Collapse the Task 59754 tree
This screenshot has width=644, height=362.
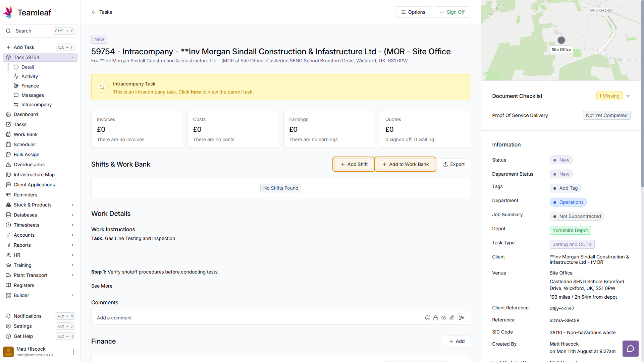(72, 57)
